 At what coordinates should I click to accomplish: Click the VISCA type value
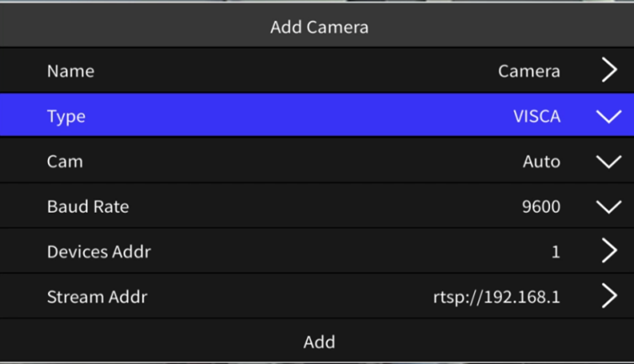(x=536, y=117)
